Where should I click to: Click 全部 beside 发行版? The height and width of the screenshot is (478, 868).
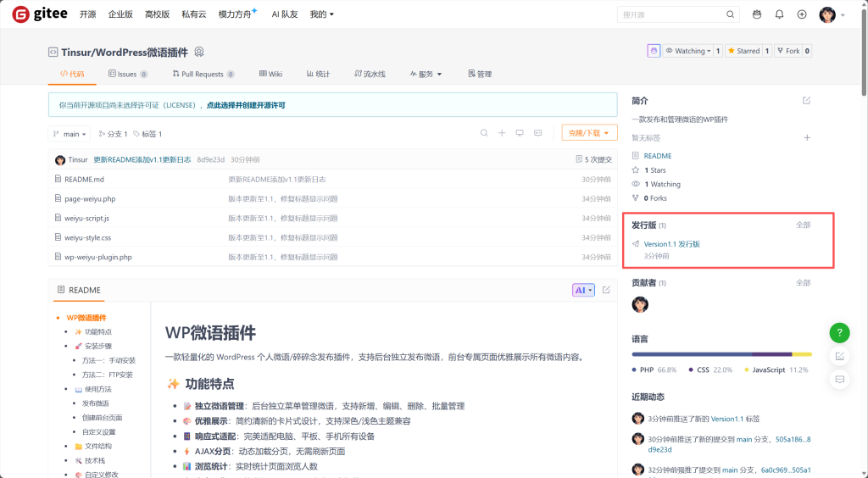[804, 225]
